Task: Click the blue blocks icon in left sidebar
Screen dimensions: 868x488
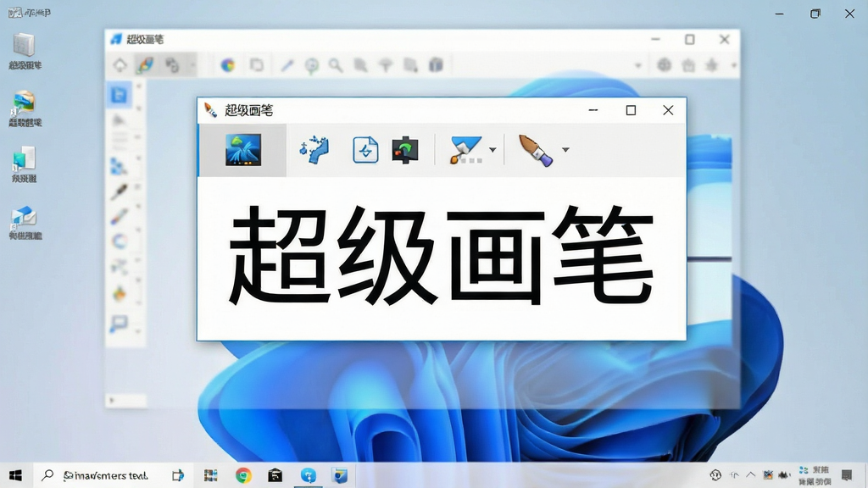Action: 119,166
